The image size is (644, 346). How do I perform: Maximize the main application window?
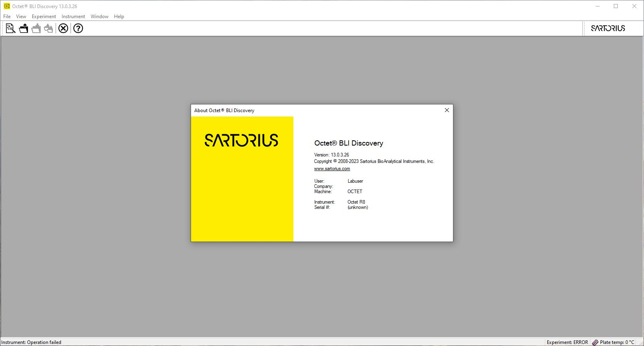tap(616, 6)
